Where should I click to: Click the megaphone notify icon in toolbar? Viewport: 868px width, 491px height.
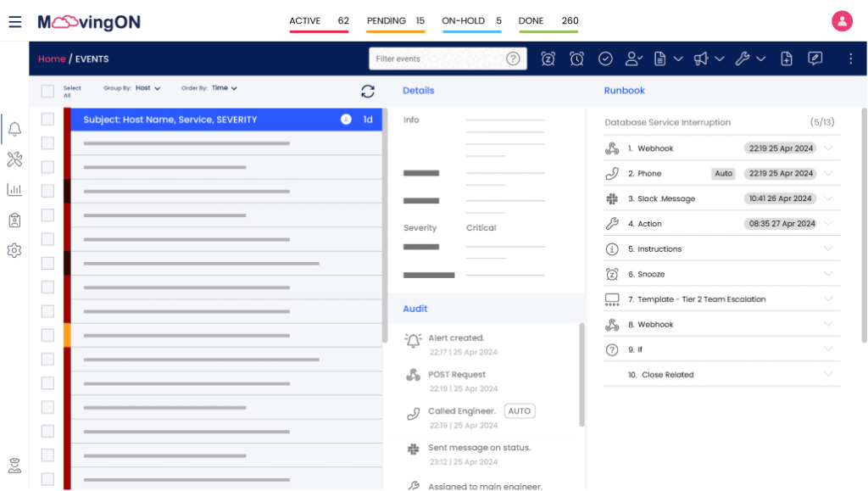point(701,59)
